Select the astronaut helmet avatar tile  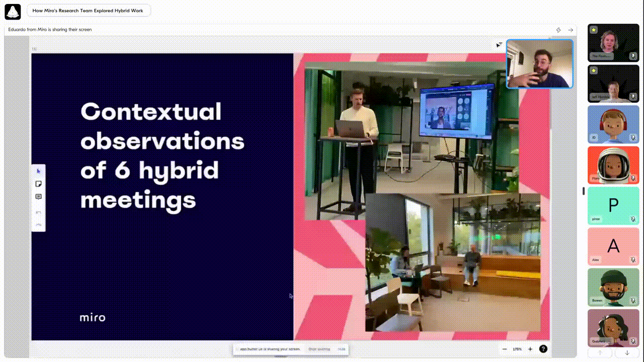(x=613, y=165)
